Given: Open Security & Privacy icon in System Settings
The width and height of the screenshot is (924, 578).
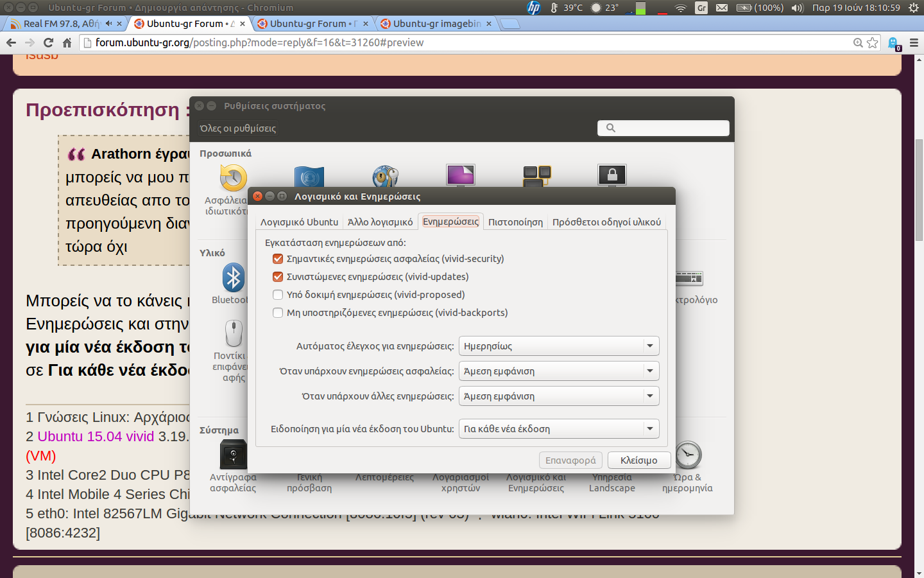Looking at the screenshot, I should tap(233, 177).
